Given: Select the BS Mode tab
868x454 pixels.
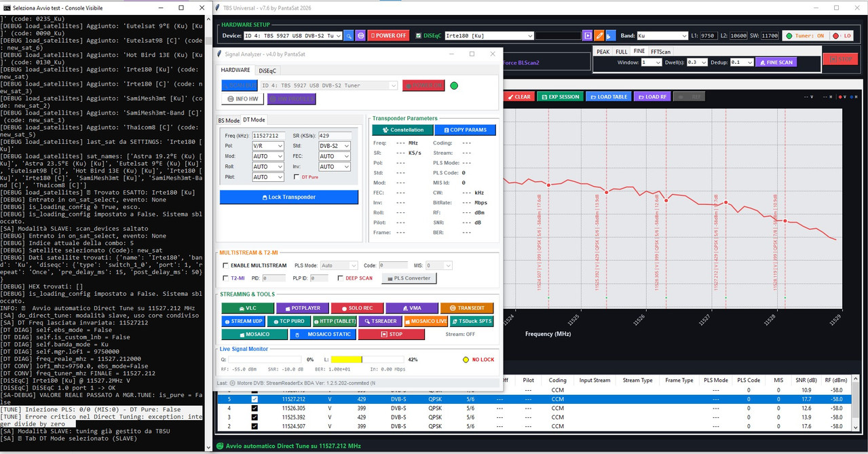Looking at the screenshot, I should tap(229, 120).
